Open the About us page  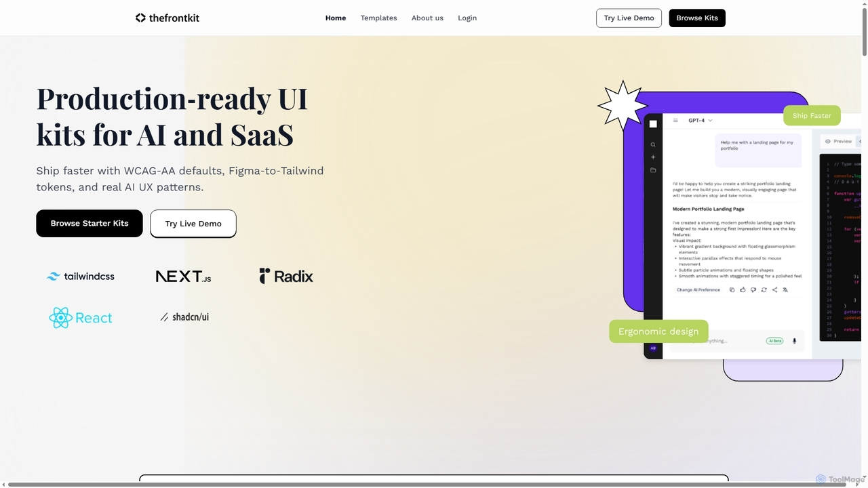[427, 18]
